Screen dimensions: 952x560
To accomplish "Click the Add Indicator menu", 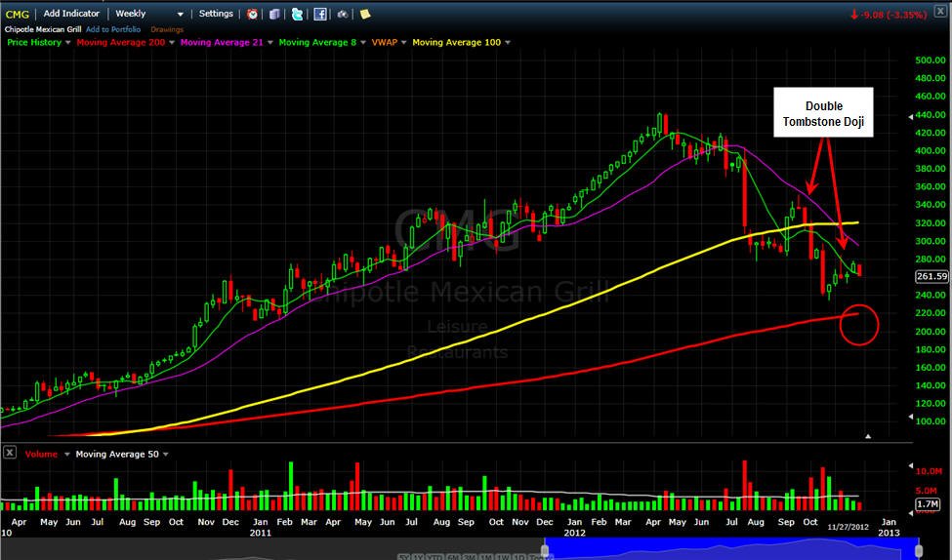I will (x=71, y=14).
